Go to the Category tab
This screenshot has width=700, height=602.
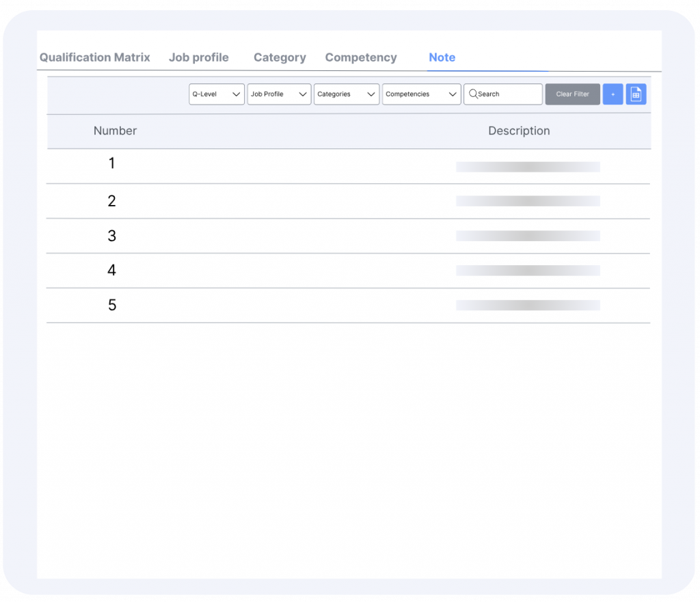280,57
